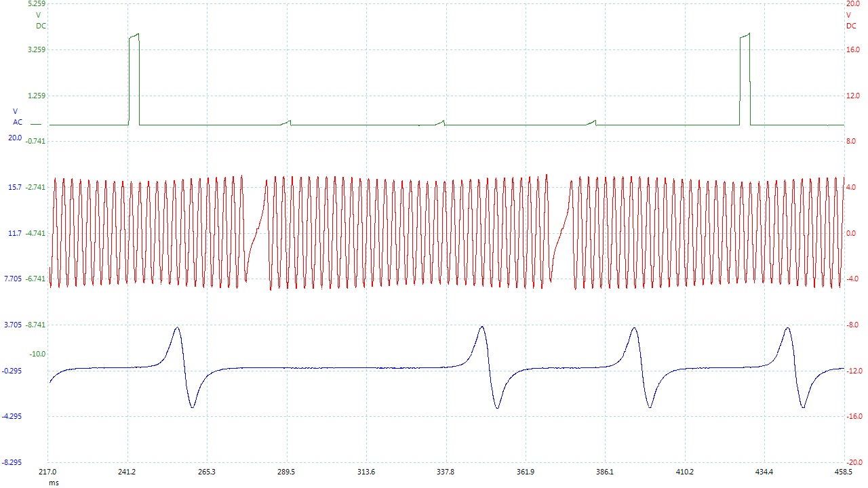Click the time axis value 458.5
The width and height of the screenshot is (868, 488).
pos(844,472)
